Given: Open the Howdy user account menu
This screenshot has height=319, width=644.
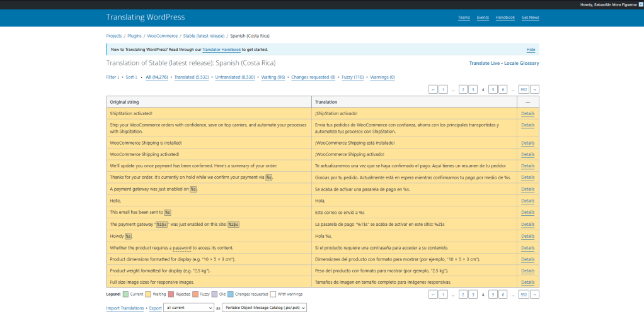Looking at the screenshot, I should click(x=609, y=4).
